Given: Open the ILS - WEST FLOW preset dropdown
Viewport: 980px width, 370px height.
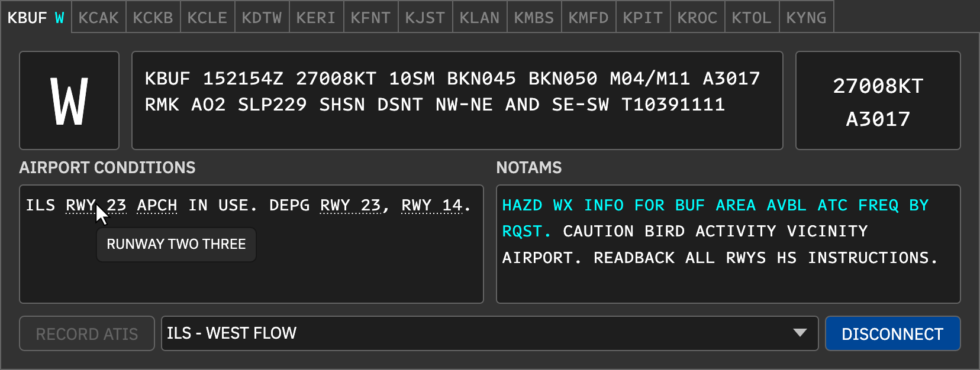Looking at the screenshot, I should [x=490, y=333].
